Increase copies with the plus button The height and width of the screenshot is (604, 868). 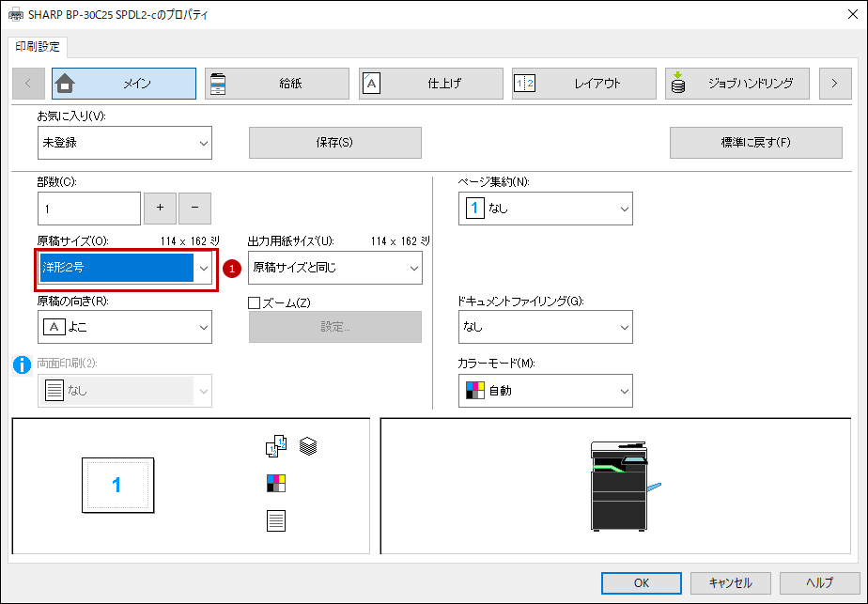pyautogui.click(x=160, y=209)
